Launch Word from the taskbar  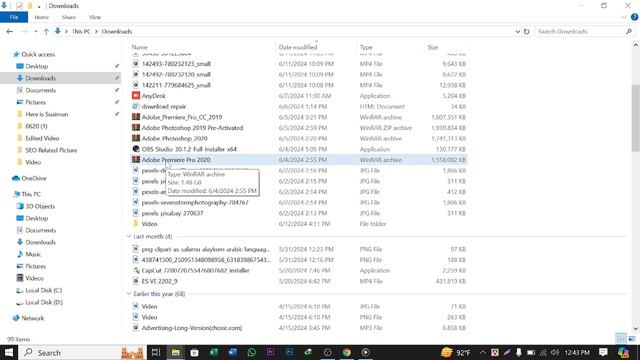click(233, 352)
